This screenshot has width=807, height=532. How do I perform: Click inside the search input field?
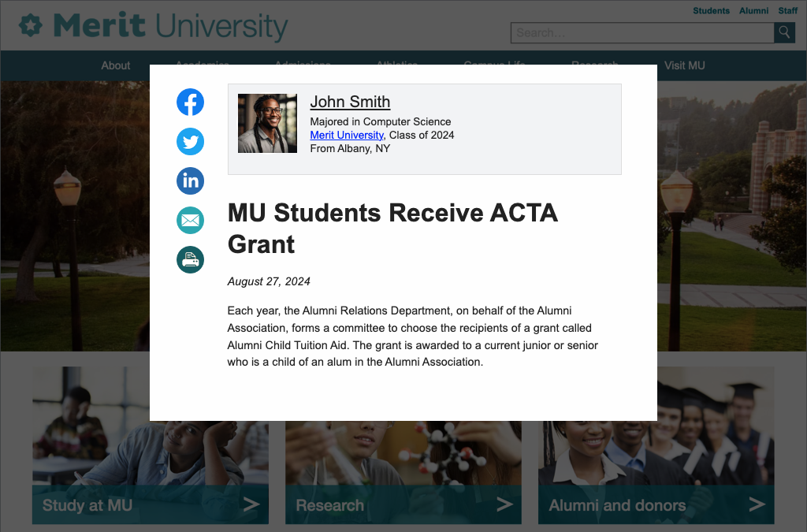pos(638,32)
